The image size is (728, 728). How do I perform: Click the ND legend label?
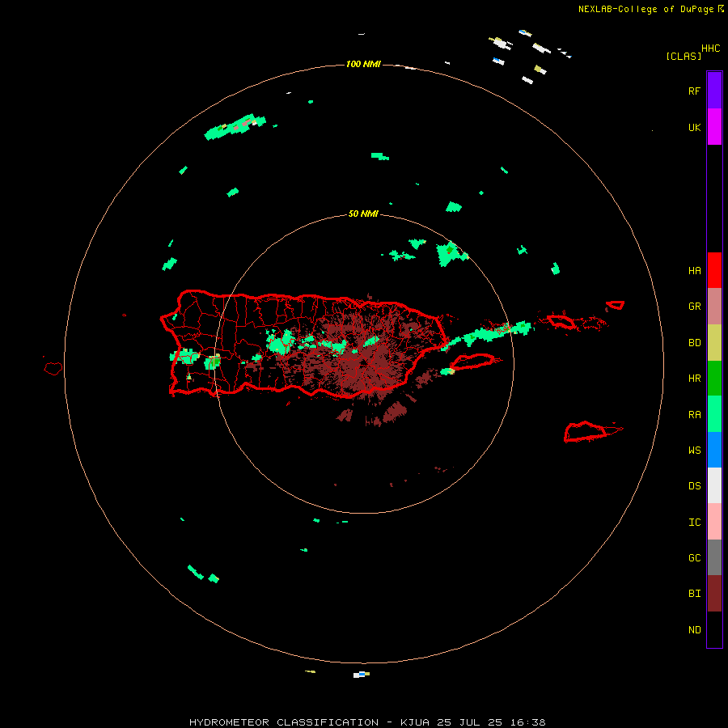click(694, 630)
